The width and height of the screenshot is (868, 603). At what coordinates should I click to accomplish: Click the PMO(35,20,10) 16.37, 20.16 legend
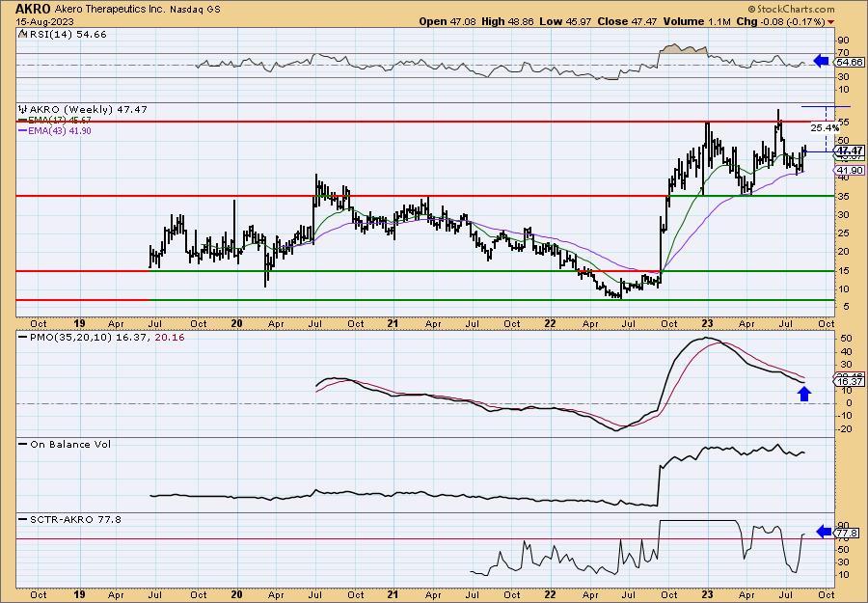pos(102,338)
